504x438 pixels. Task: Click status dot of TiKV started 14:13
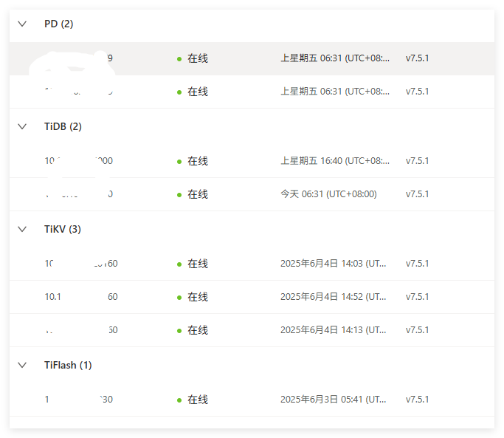[x=179, y=331]
